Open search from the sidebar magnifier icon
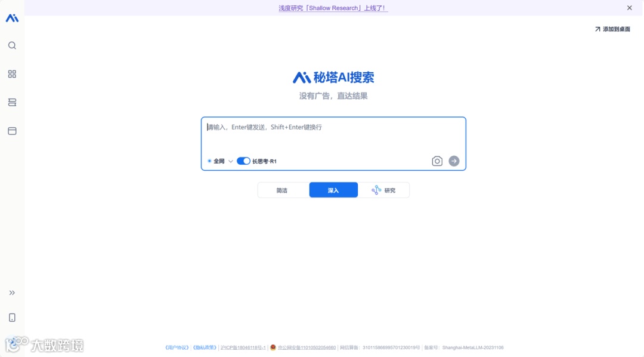 [x=12, y=45]
